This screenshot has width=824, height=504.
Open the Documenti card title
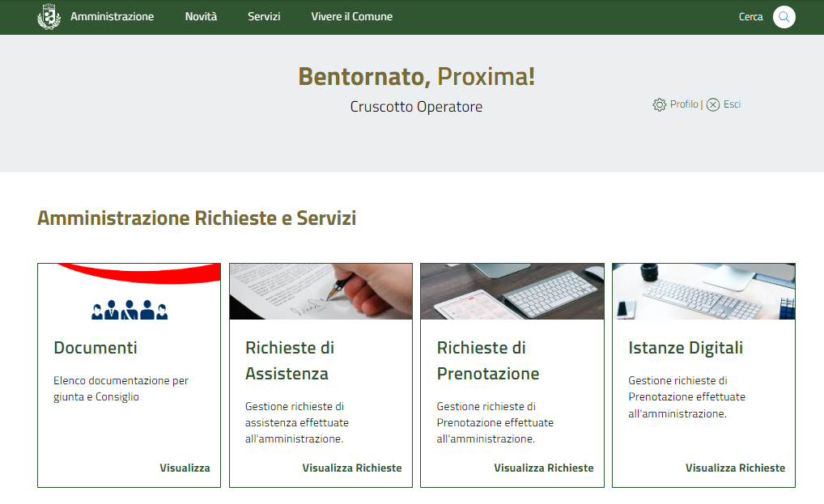[96, 348]
